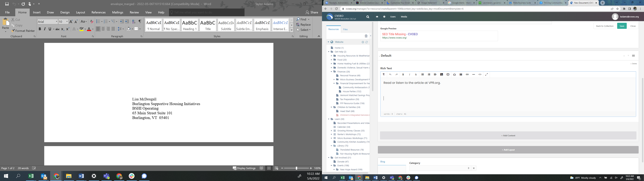
Task: Insert image in Rich Text editor
Action: pos(442,75)
